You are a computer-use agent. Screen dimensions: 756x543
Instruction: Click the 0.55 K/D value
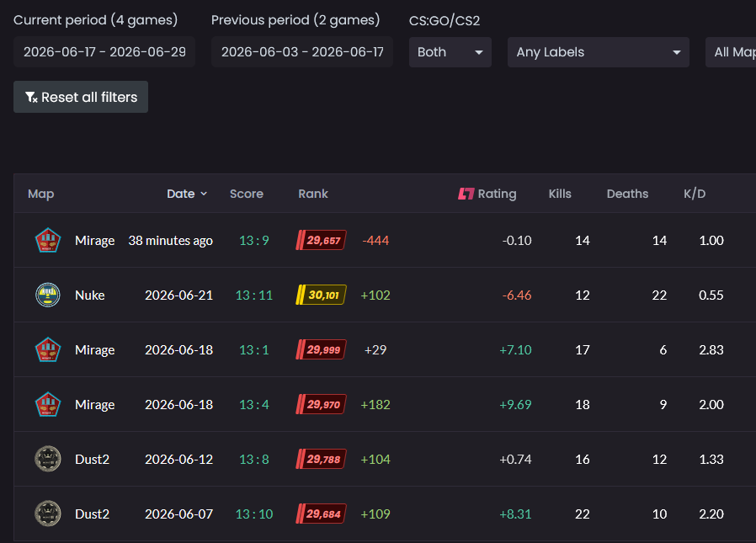pyautogui.click(x=711, y=295)
